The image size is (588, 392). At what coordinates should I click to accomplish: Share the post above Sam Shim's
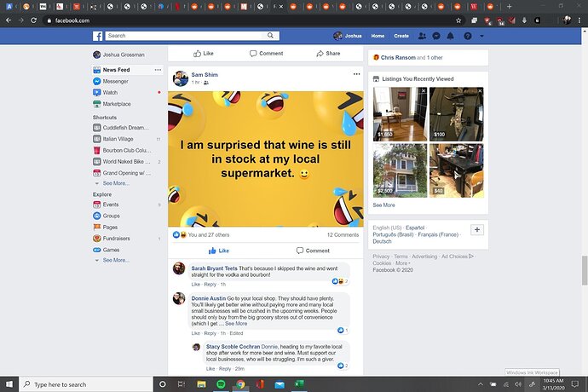point(328,54)
